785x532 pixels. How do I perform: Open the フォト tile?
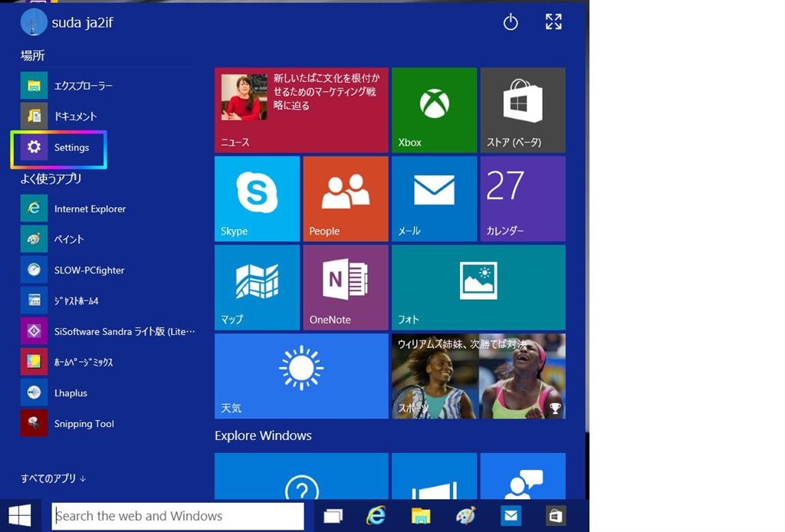pyautogui.click(x=478, y=287)
